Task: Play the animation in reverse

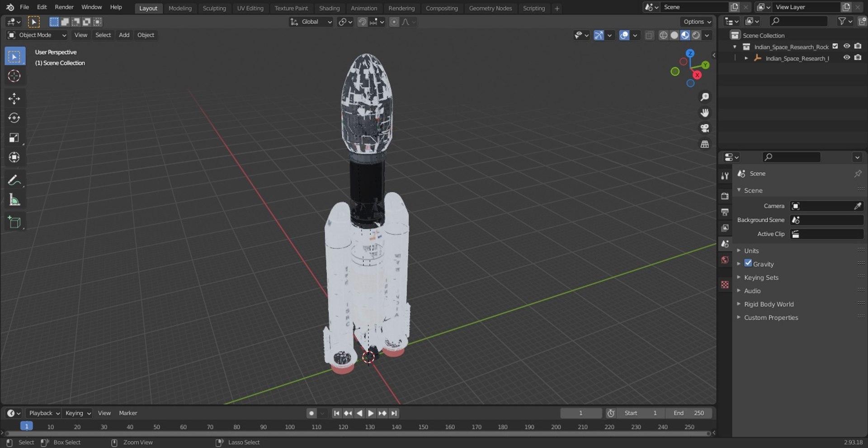Action: click(359, 413)
